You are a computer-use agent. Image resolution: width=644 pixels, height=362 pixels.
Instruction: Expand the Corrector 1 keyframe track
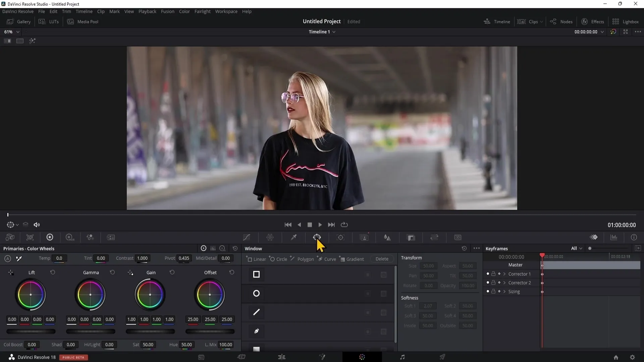(x=504, y=274)
